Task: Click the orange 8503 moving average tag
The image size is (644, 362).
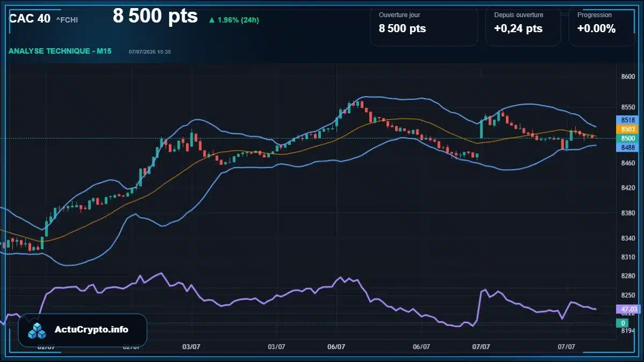Action: click(x=626, y=129)
